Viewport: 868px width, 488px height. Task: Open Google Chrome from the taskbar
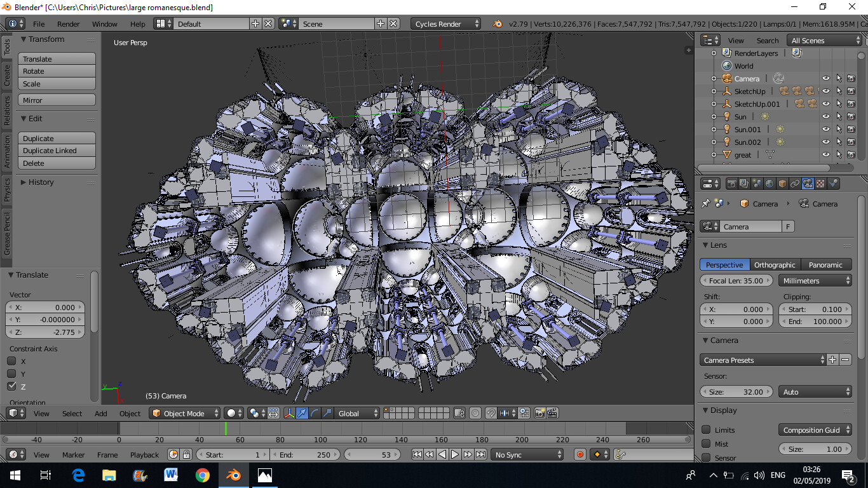pos(203,475)
